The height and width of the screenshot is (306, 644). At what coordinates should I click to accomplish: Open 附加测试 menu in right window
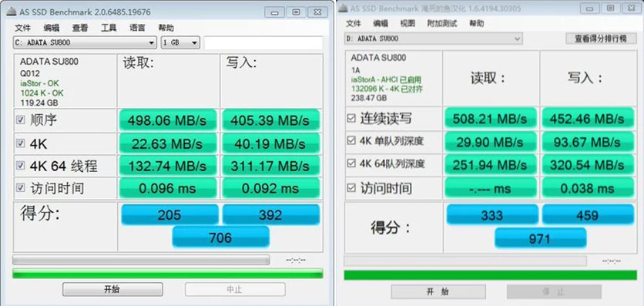pos(442,23)
